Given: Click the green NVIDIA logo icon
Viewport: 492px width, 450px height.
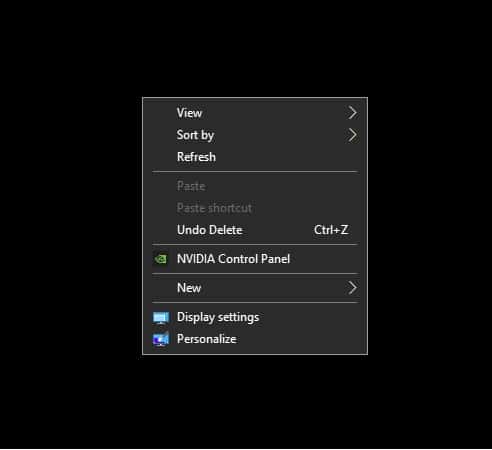Looking at the screenshot, I should point(160,259).
